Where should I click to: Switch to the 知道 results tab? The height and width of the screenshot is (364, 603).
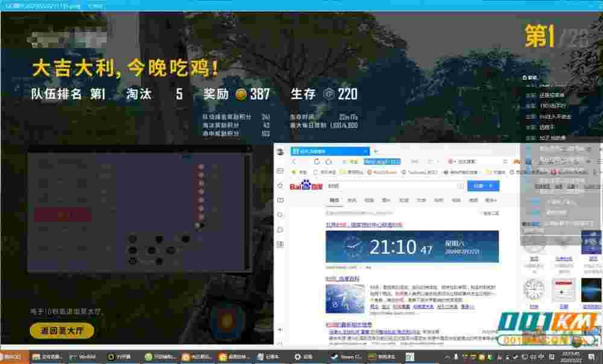point(404,200)
